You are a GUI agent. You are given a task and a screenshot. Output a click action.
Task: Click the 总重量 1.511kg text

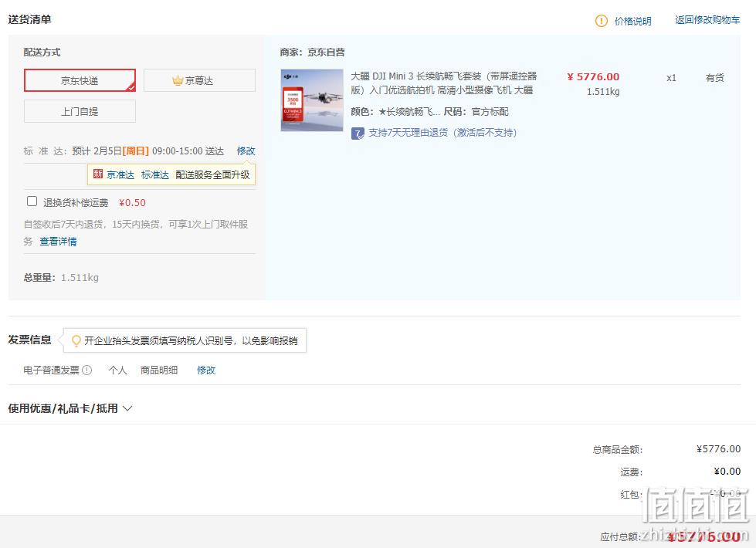(61, 278)
